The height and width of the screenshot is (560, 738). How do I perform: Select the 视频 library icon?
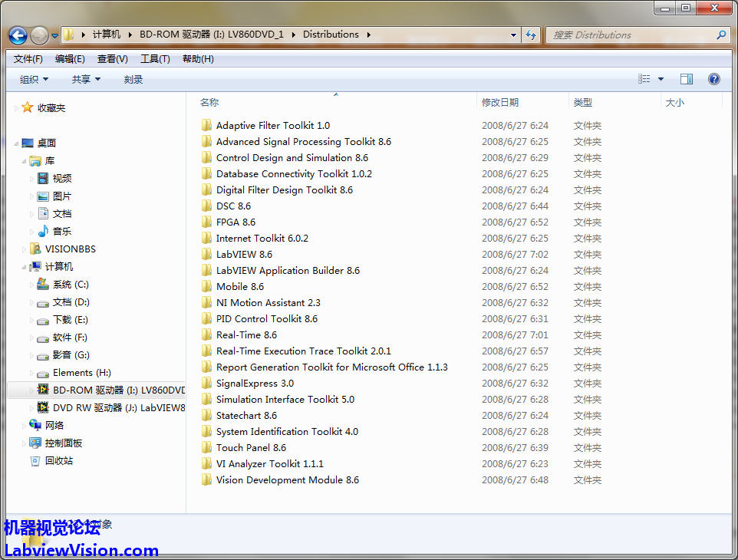[43, 178]
